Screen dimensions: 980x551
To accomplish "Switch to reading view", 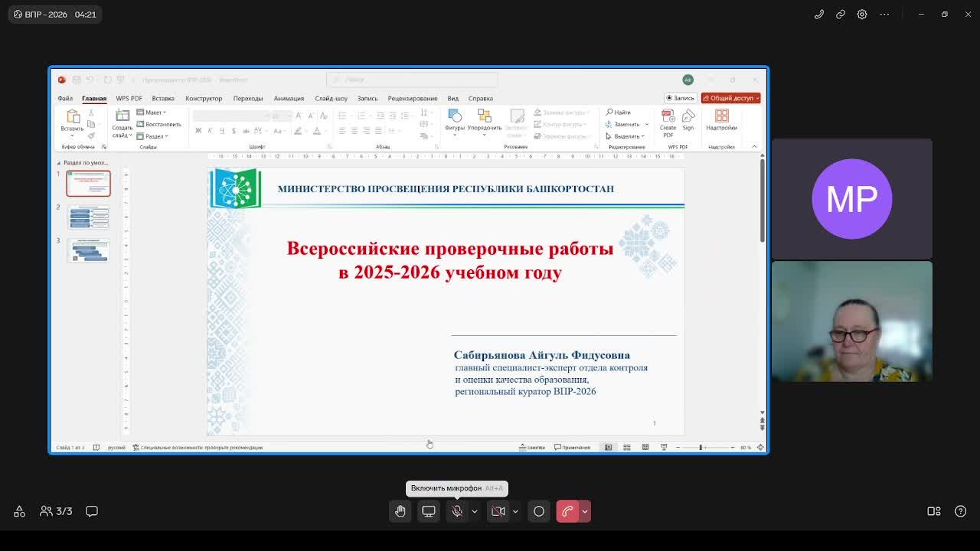I will pyautogui.click(x=645, y=447).
